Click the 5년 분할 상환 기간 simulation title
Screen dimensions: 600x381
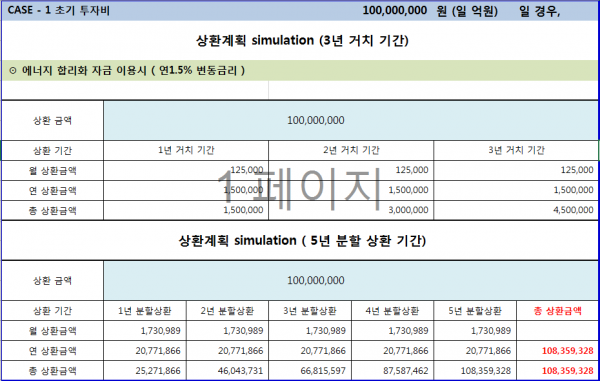click(302, 241)
